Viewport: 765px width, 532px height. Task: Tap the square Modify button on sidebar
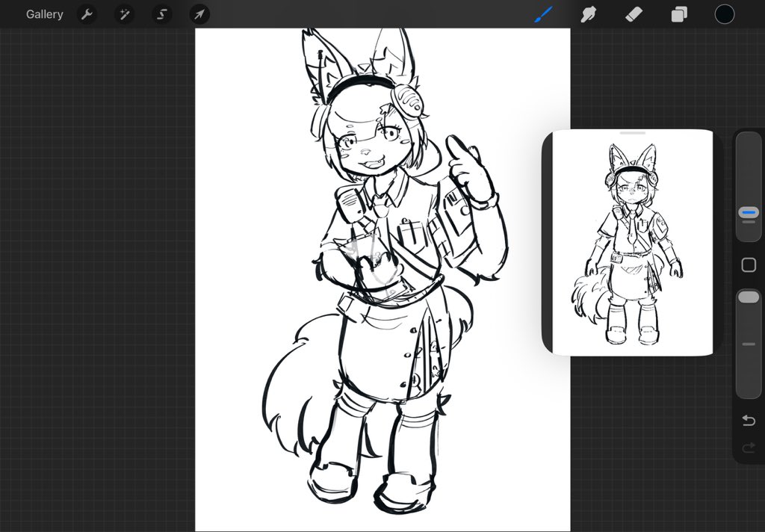pos(749,265)
